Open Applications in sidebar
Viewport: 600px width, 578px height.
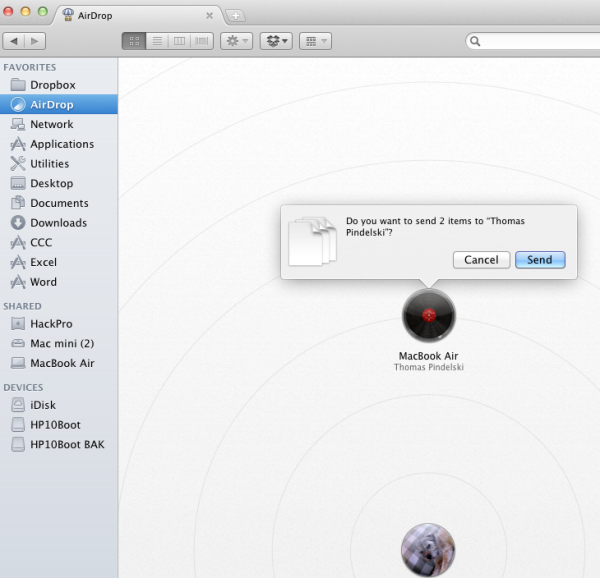click(x=59, y=144)
